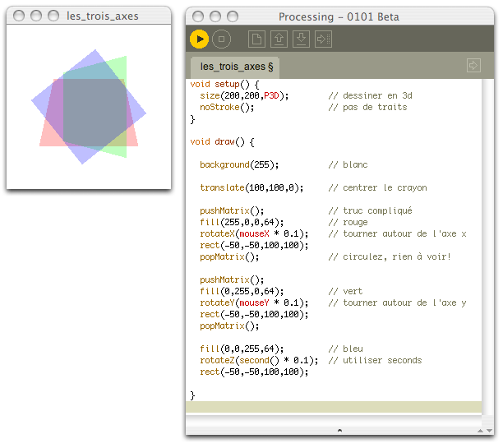Screen dimensions: 503x448
Task: Open the tab menu arrow button
Action: tap(473, 65)
